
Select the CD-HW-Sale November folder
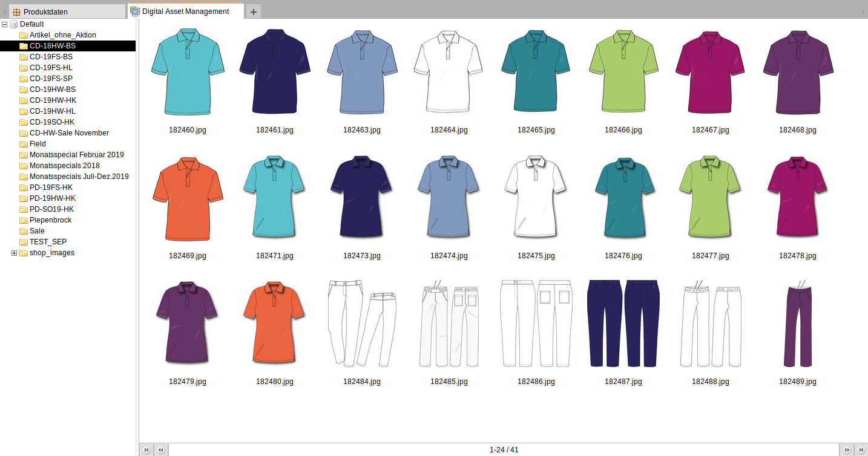click(x=69, y=133)
